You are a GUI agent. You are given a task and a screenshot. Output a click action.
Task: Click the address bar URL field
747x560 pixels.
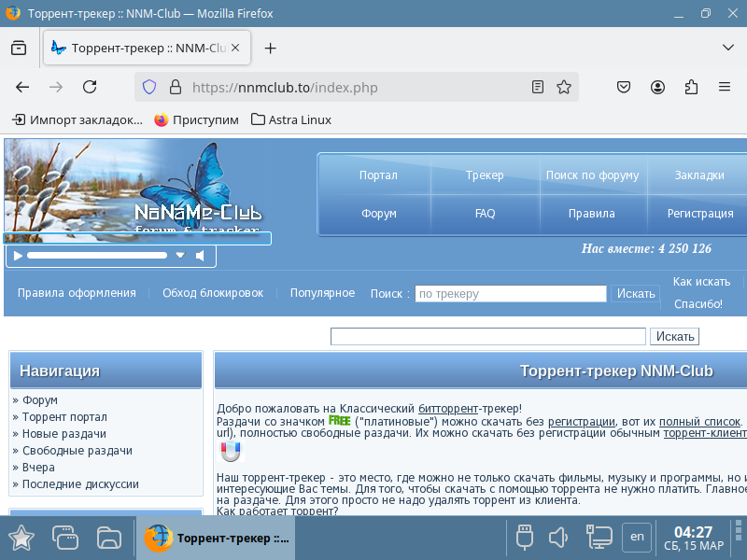point(358,87)
